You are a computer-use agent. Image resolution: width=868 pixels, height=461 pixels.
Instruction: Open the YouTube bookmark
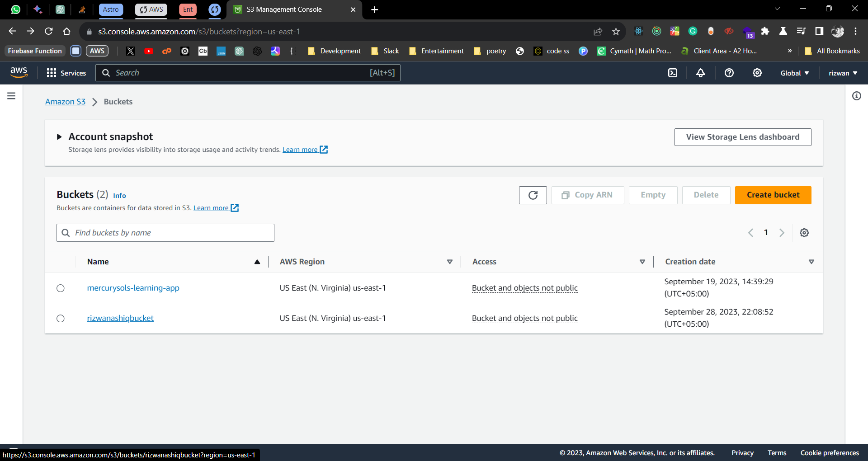point(149,51)
